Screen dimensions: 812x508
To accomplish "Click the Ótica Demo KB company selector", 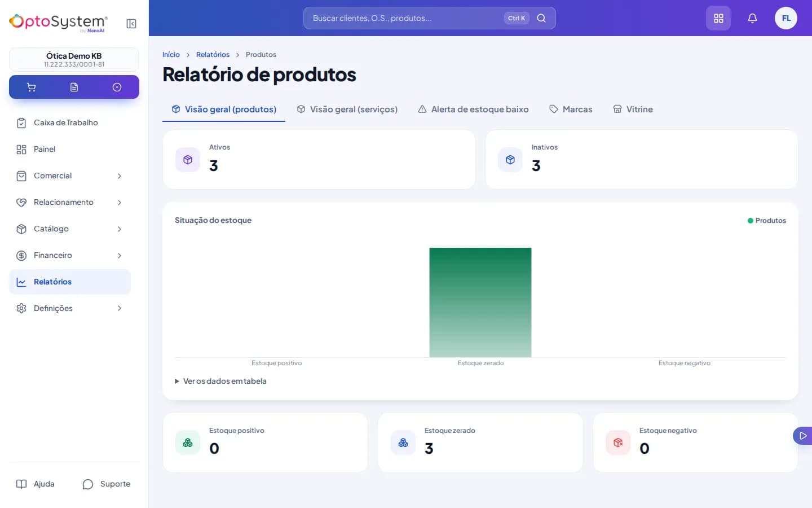I will pyautogui.click(x=74, y=59).
